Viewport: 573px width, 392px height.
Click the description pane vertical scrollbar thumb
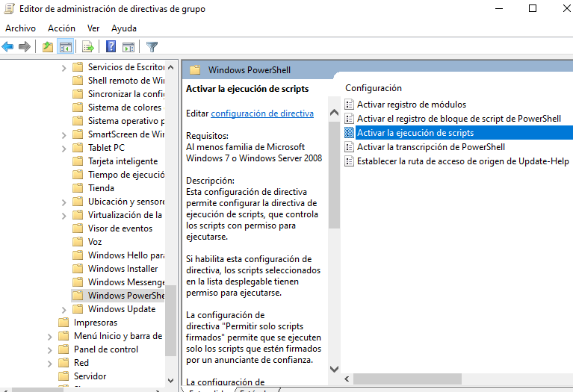pyautogui.click(x=334, y=175)
